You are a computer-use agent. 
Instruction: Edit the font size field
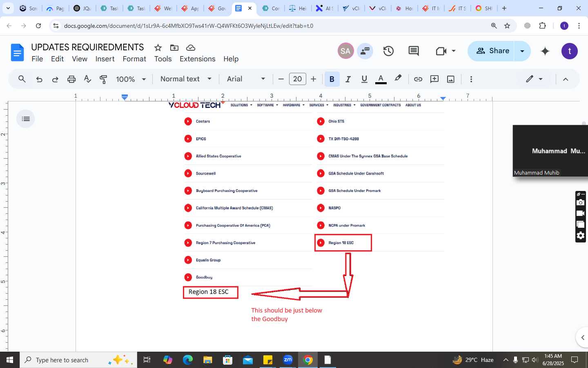[298, 79]
